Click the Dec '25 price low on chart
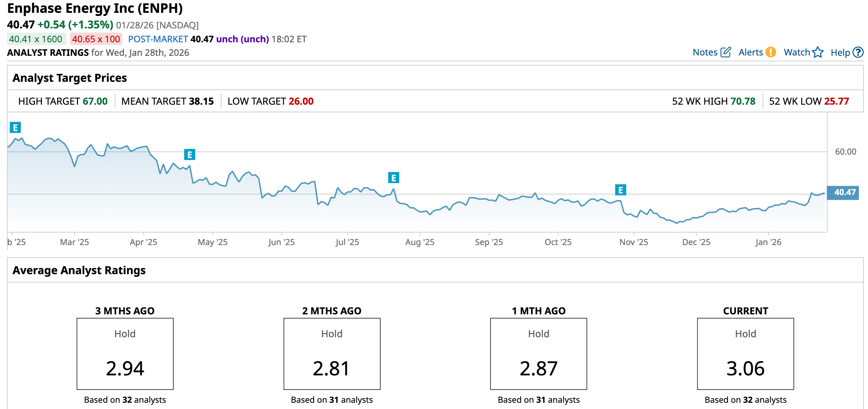This screenshot has width=868, height=409. pyautogui.click(x=677, y=223)
